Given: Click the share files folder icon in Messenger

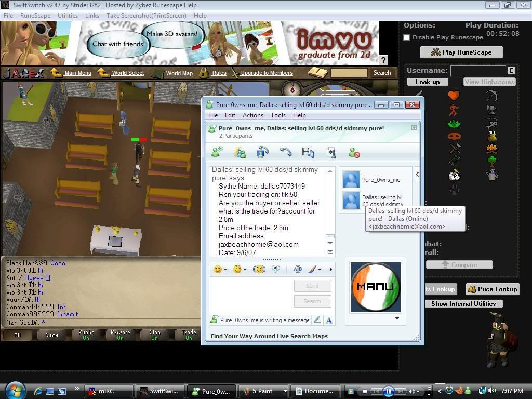Looking at the screenshot, I should coord(240,153).
